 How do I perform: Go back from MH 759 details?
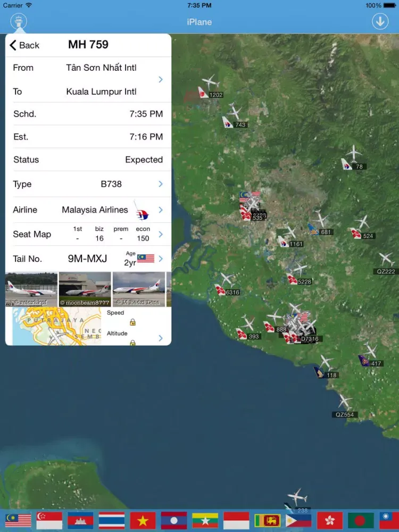(x=24, y=45)
